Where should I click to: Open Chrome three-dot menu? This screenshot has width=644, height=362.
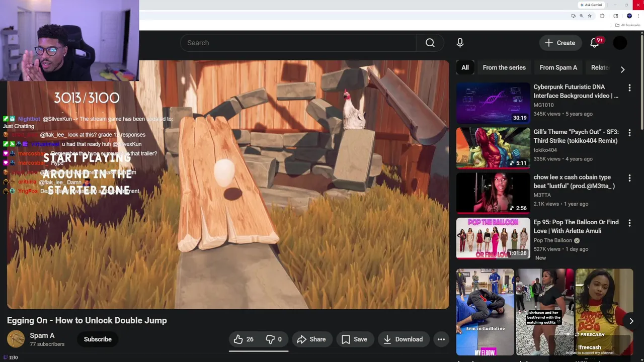638,16
